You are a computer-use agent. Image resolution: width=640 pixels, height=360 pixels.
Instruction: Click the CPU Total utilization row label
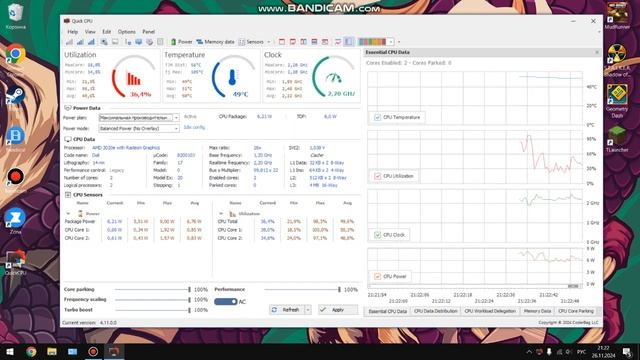[228, 222]
